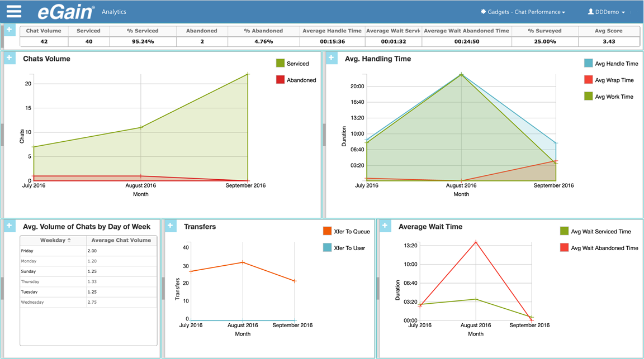Click Analytics in the top bar
Viewport: 644px width, 359px height.
[x=113, y=11]
